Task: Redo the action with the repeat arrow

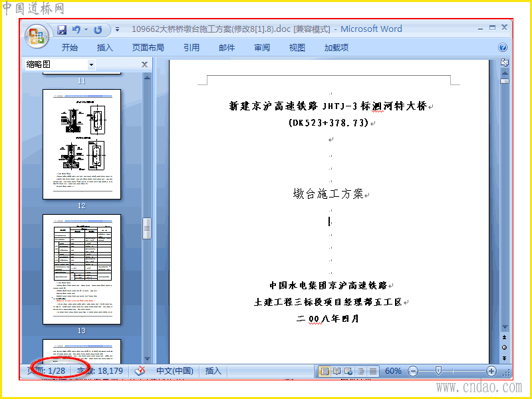Action: [x=98, y=30]
